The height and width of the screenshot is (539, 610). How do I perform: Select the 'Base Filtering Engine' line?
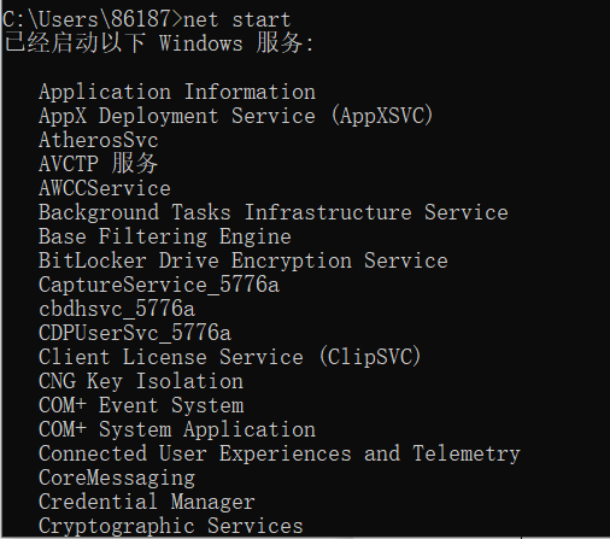point(165,237)
